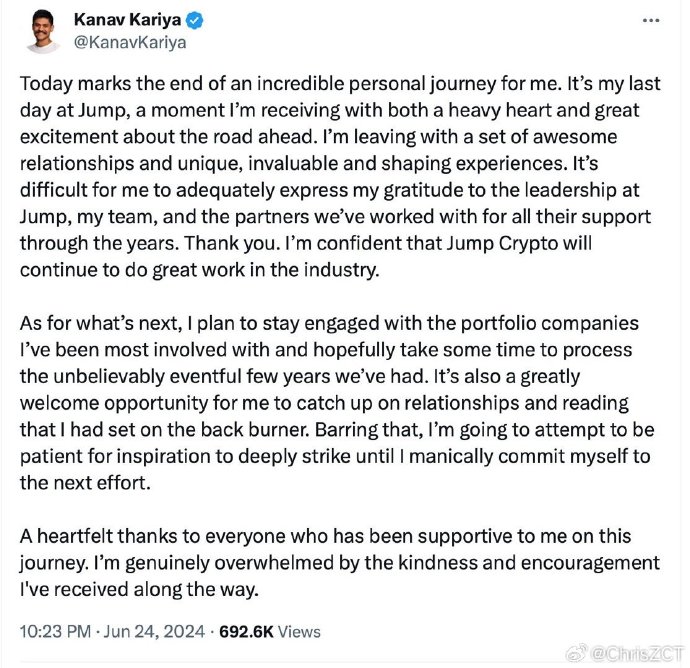Click the Views label after the count
690x668 pixels.
pyautogui.click(x=300, y=631)
